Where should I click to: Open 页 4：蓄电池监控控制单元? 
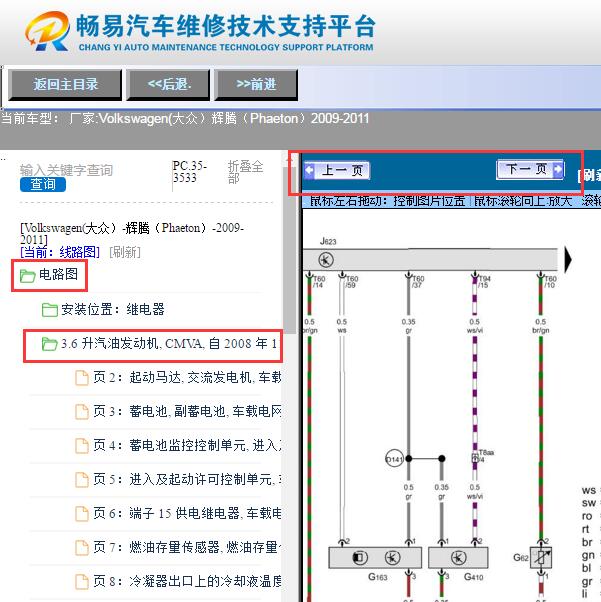pos(187,445)
